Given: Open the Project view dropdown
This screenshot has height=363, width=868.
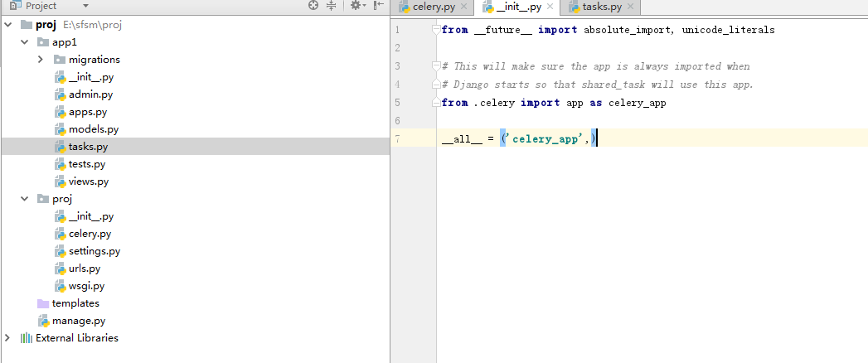Looking at the screenshot, I should tap(85, 6).
